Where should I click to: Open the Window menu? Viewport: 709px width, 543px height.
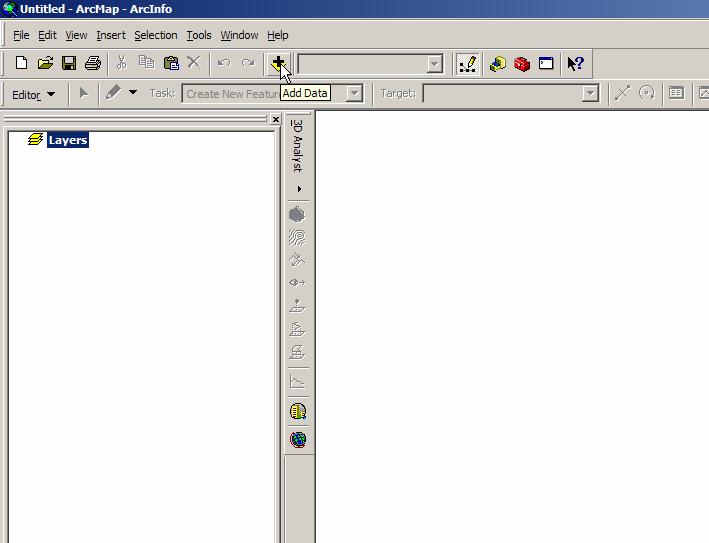(239, 35)
